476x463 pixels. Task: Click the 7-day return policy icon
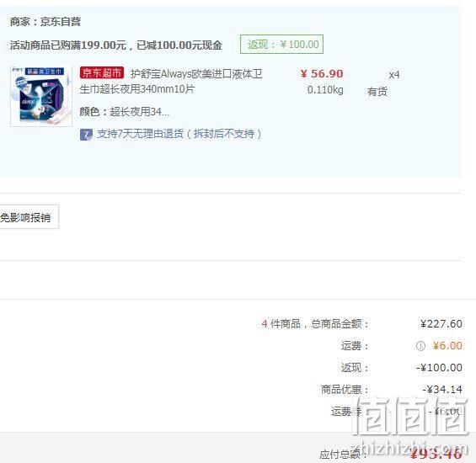tap(86, 135)
